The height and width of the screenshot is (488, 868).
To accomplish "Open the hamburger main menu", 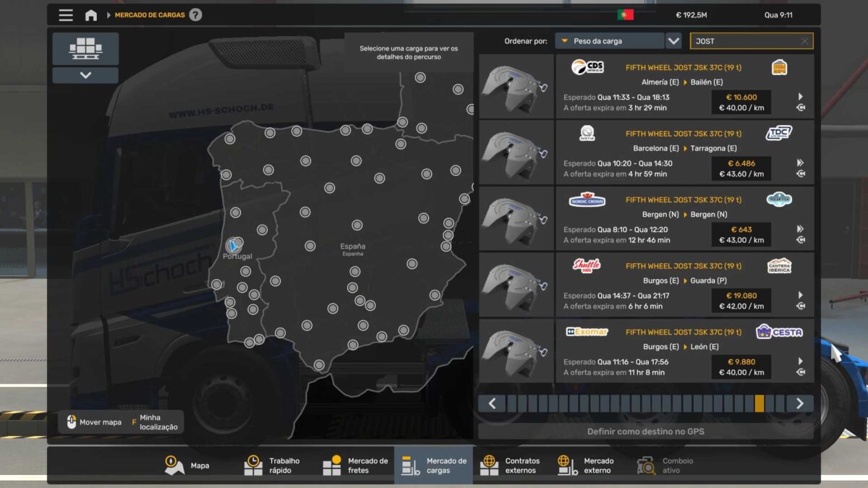I will 66,15.
